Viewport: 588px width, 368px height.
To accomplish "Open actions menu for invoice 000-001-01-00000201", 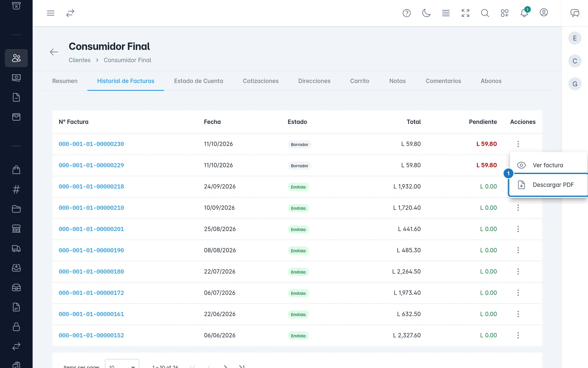I will tap(518, 229).
